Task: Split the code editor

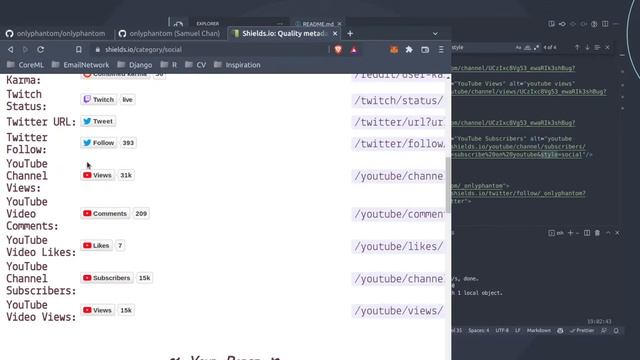Action: click(605, 24)
